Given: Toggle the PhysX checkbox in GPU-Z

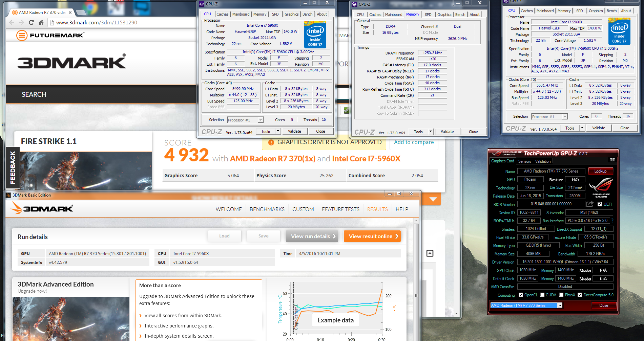Looking at the screenshot, I should (x=561, y=295).
